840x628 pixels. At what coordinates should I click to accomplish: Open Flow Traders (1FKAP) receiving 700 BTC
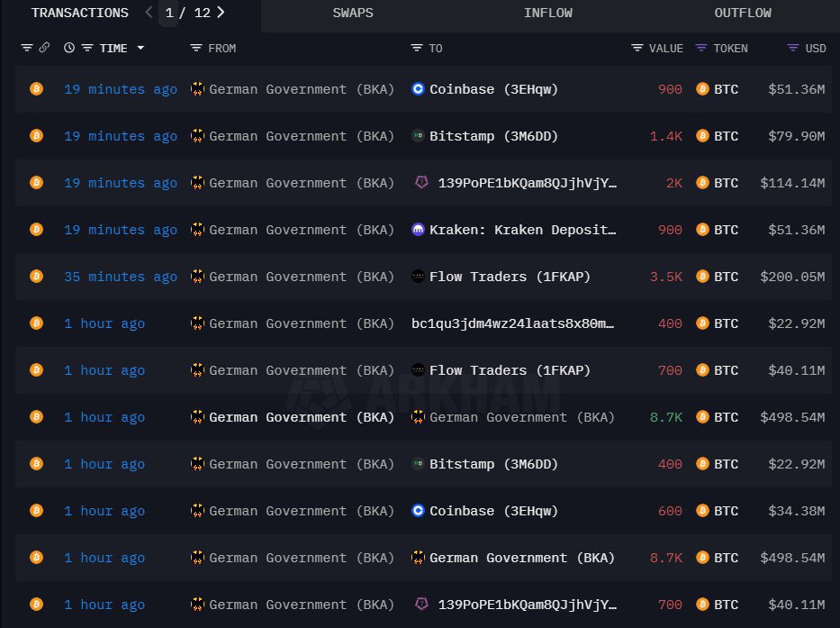[x=510, y=370]
